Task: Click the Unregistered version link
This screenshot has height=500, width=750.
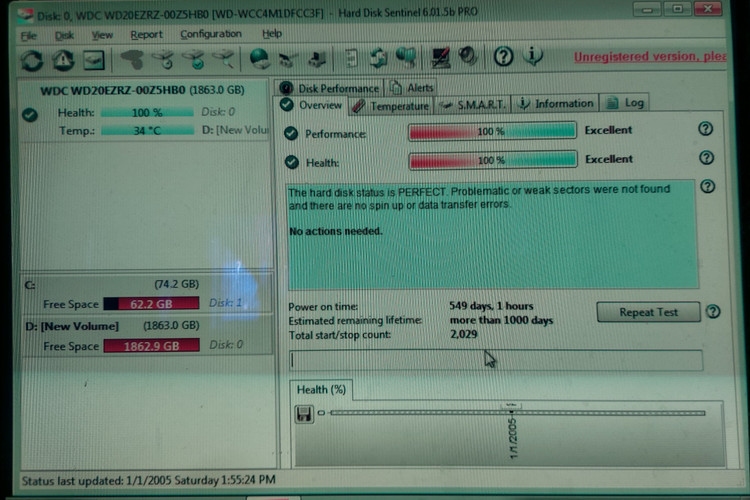Action: point(650,56)
